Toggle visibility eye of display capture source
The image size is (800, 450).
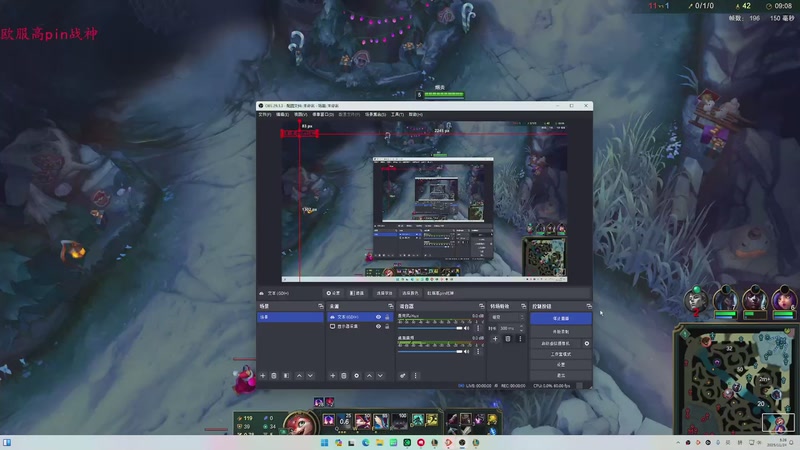point(378,327)
